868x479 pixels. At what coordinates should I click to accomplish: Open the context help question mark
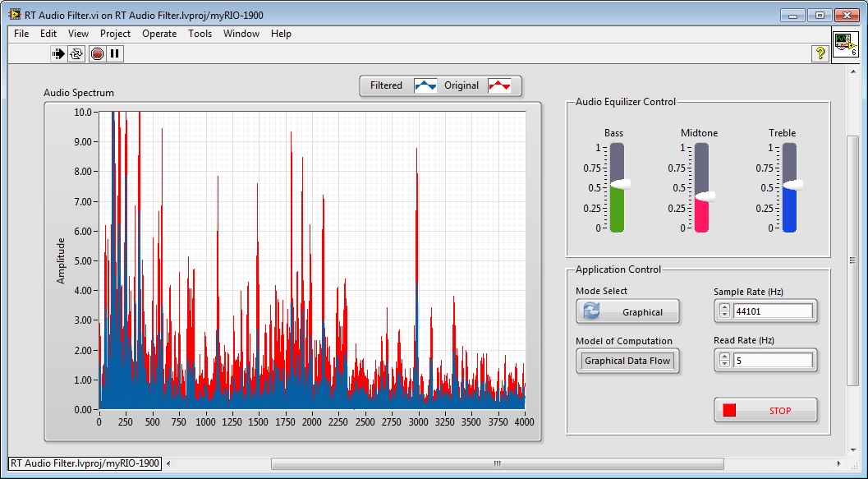pyautogui.click(x=820, y=53)
